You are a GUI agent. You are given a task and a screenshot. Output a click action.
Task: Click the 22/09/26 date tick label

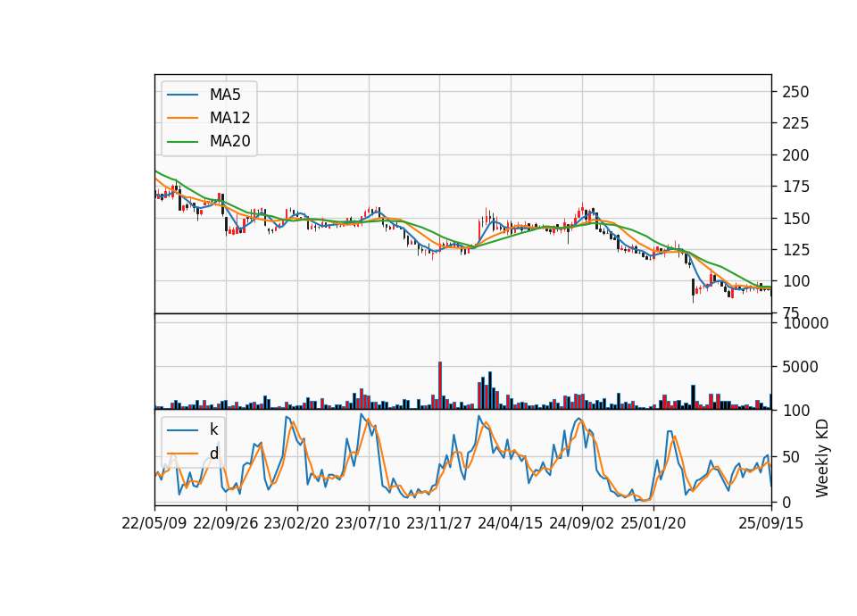pyautogui.click(x=226, y=523)
